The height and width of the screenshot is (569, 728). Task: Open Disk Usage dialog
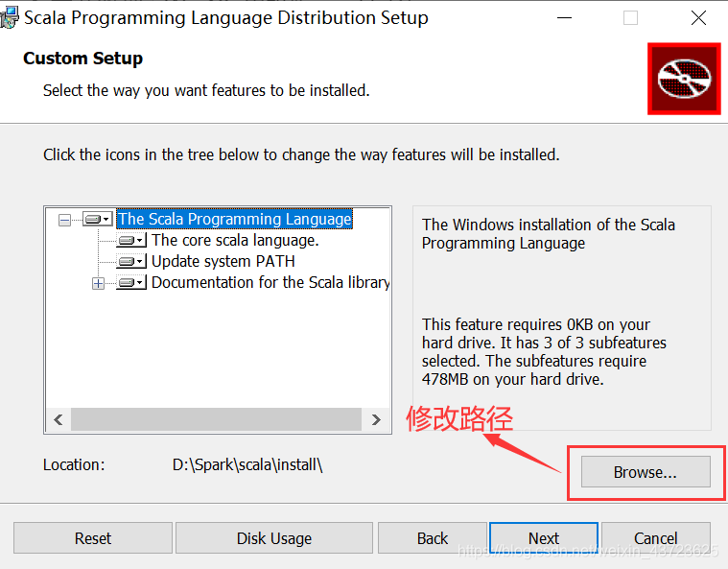coord(274,538)
